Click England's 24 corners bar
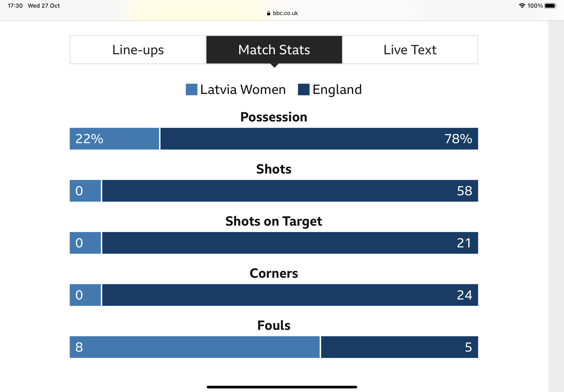This screenshot has width=564, height=392. [290, 295]
